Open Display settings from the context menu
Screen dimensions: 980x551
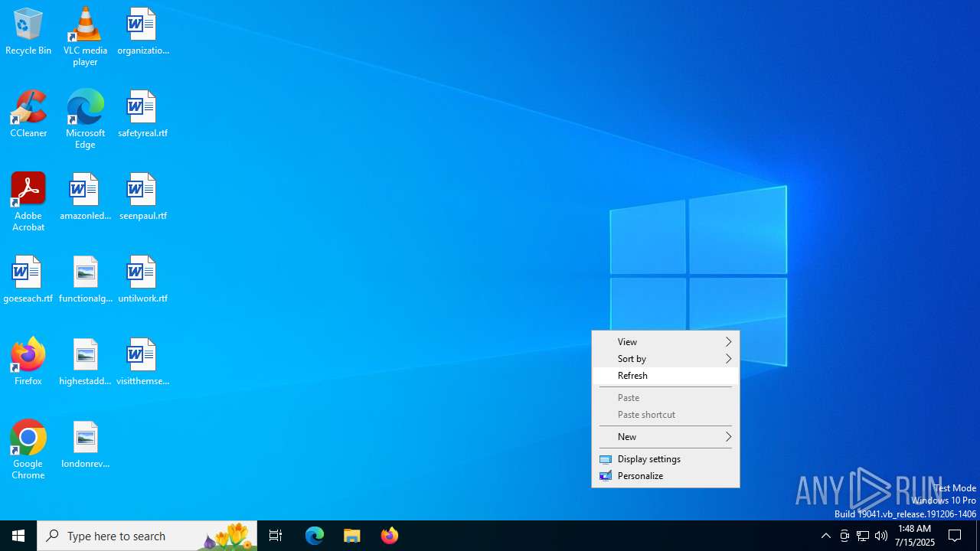[665, 459]
